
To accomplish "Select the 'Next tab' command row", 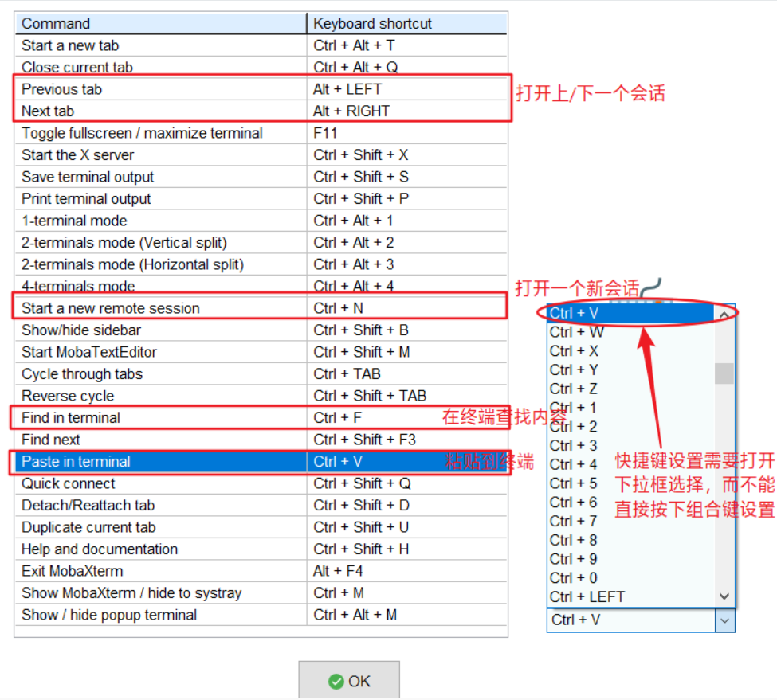I will 261,111.
